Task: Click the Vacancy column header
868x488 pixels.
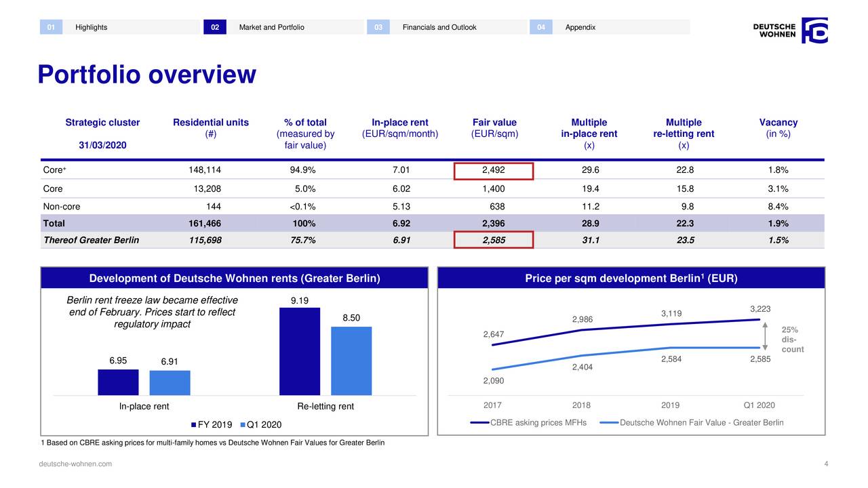Action: (x=778, y=128)
